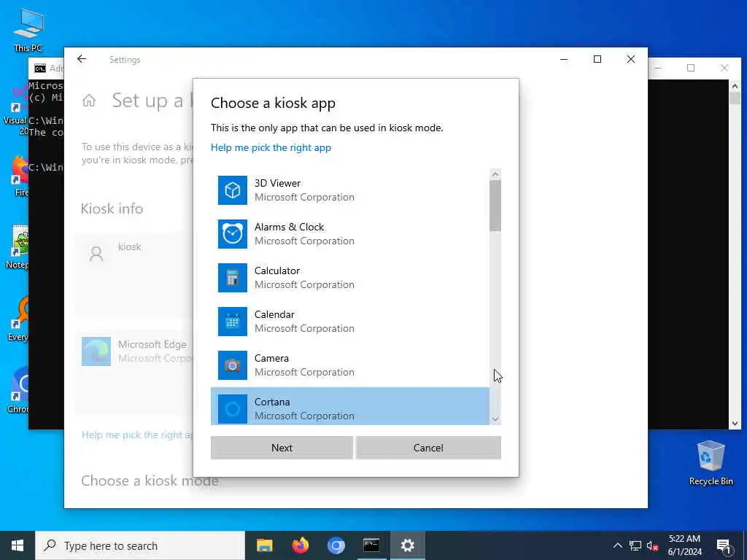Open File Explorer from the taskbar
Image resolution: width=747 pixels, height=560 pixels.
click(264, 545)
